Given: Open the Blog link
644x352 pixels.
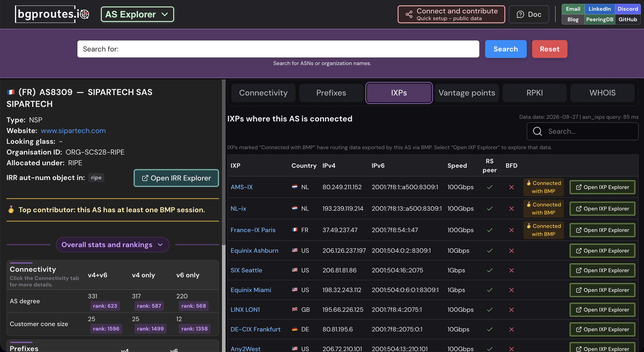Looking at the screenshot, I should click(x=573, y=19).
